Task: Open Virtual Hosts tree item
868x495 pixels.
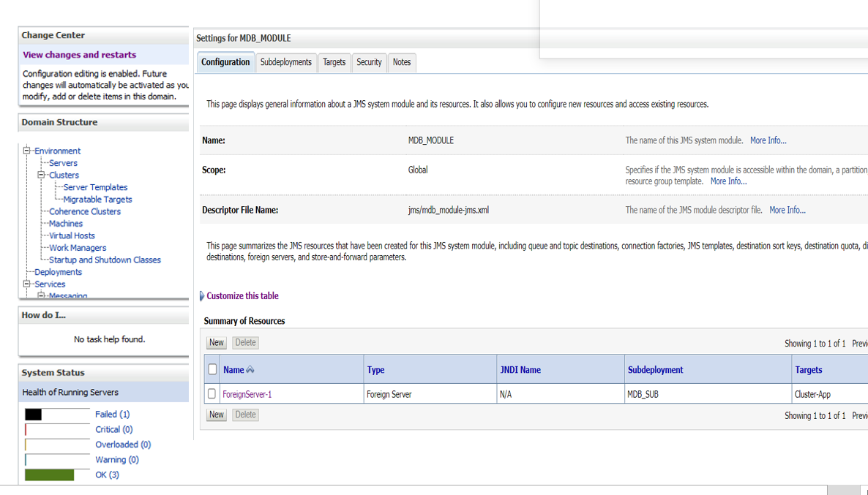Action: (x=72, y=235)
